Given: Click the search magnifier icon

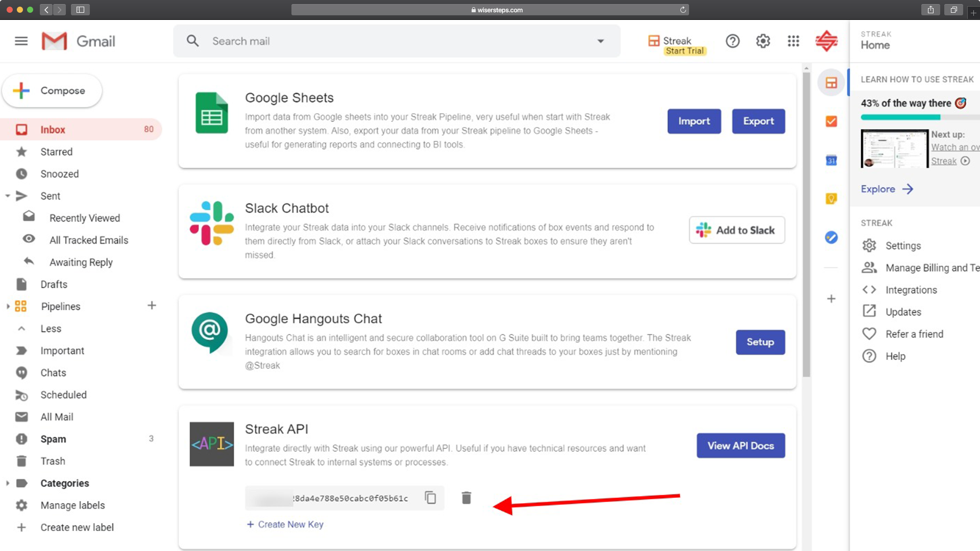Looking at the screenshot, I should [192, 41].
